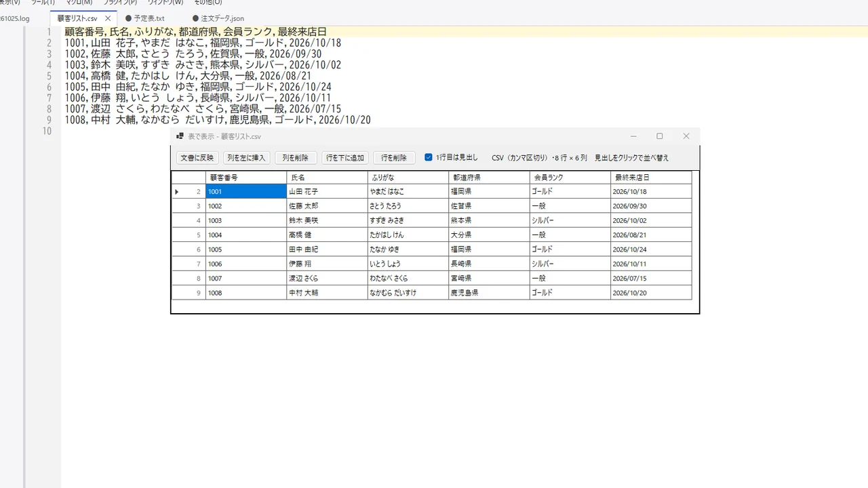Toggle 1行目は見出し checkbox
The height and width of the screenshot is (488, 868).
click(429, 157)
